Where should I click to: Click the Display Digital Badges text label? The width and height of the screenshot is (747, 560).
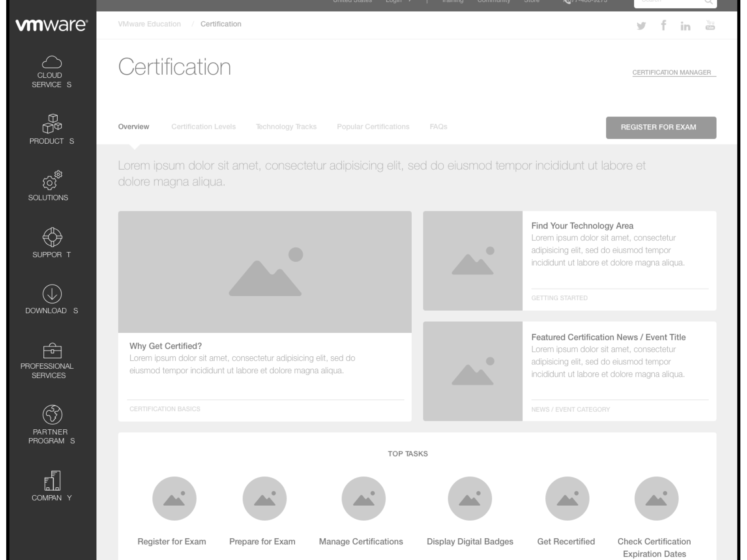(470, 541)
